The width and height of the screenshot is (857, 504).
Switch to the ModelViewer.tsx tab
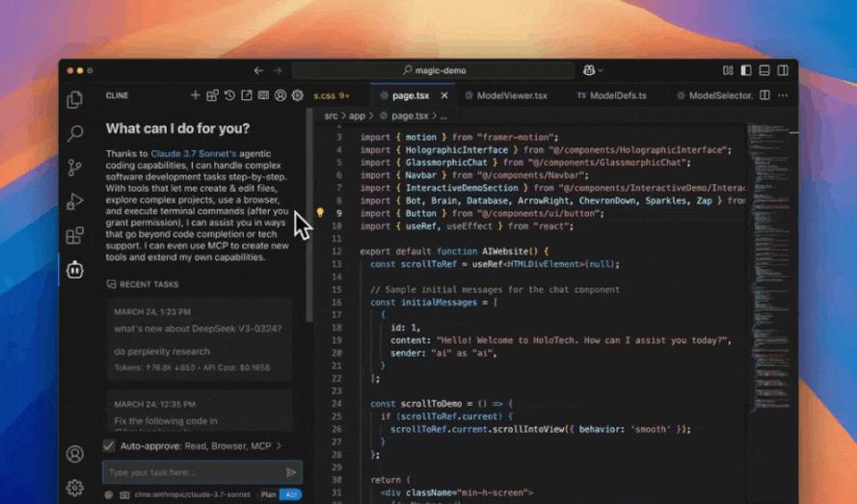[x=505, y=95]
